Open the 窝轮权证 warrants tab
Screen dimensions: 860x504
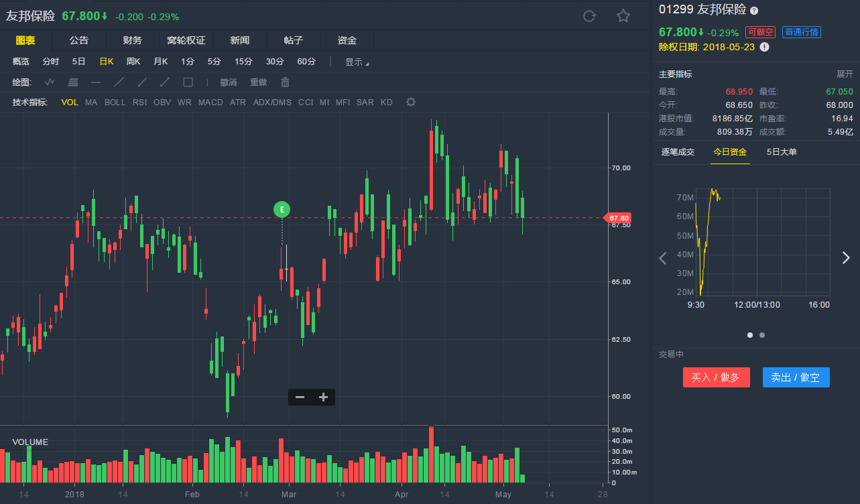coord(186,41)
